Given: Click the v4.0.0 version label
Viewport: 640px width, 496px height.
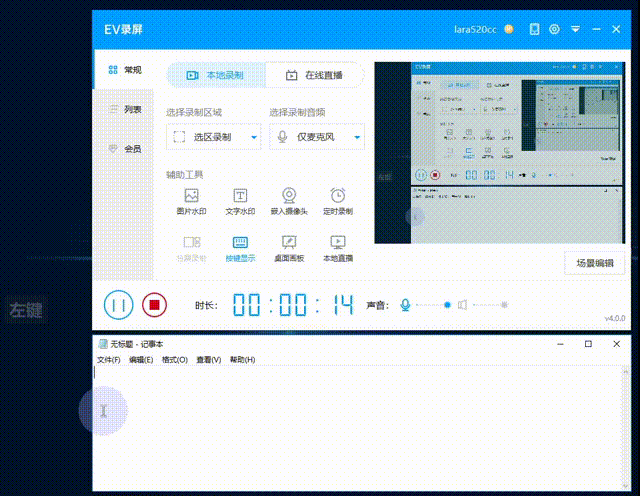Looking at the screenshot, I should (614, 318).
